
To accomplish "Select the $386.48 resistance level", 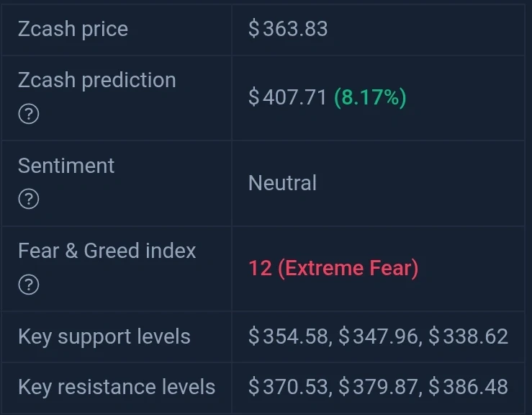I will pyautogui.click(x=468, y=387).
